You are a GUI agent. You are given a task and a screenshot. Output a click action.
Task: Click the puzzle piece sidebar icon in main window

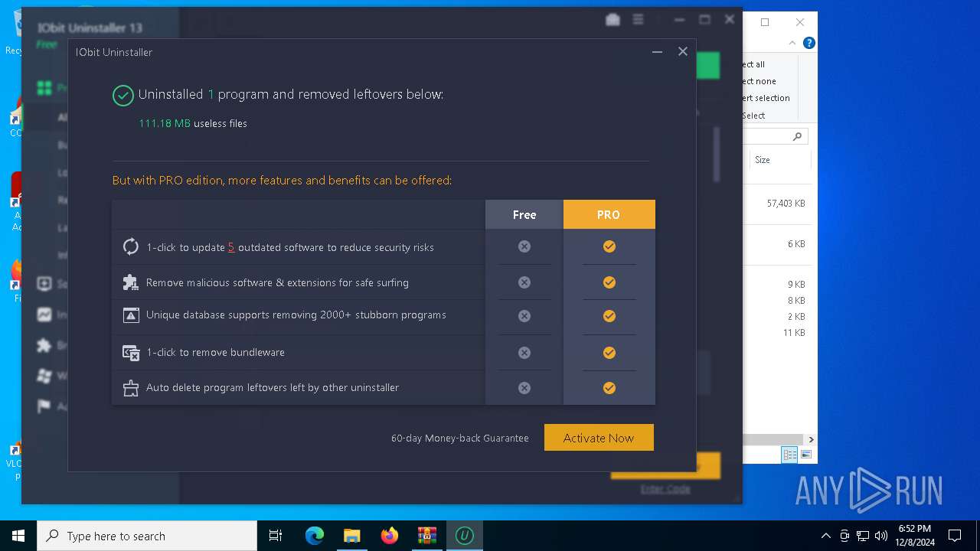point(44,345)
